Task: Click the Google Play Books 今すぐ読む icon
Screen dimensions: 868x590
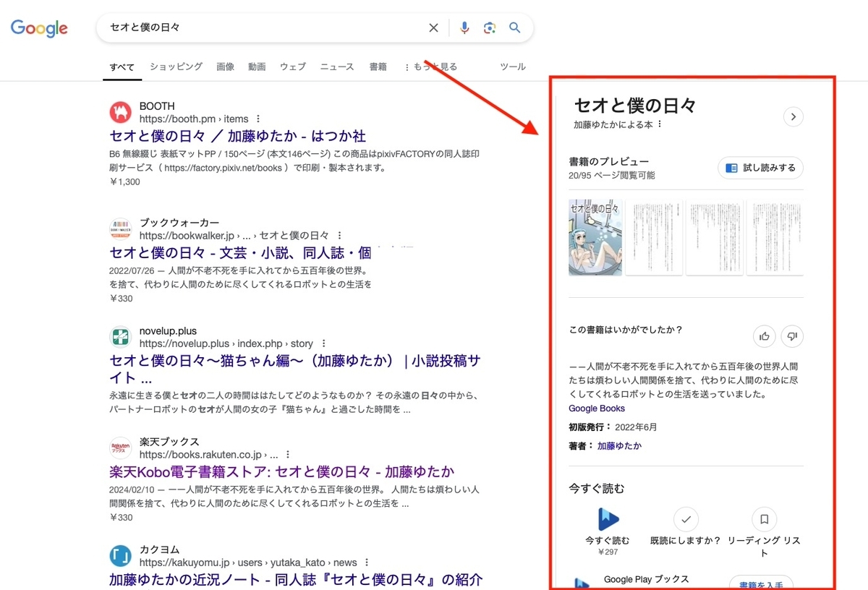Action: (608, 519)
